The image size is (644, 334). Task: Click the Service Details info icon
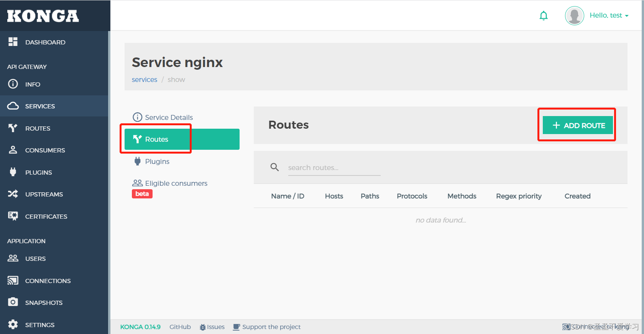(137, 117)
